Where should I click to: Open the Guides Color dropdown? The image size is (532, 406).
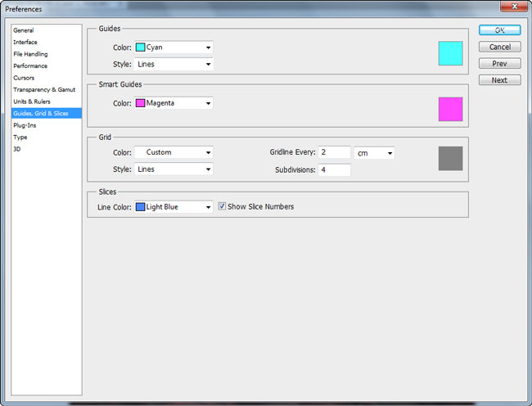click(x=174, y=47)
